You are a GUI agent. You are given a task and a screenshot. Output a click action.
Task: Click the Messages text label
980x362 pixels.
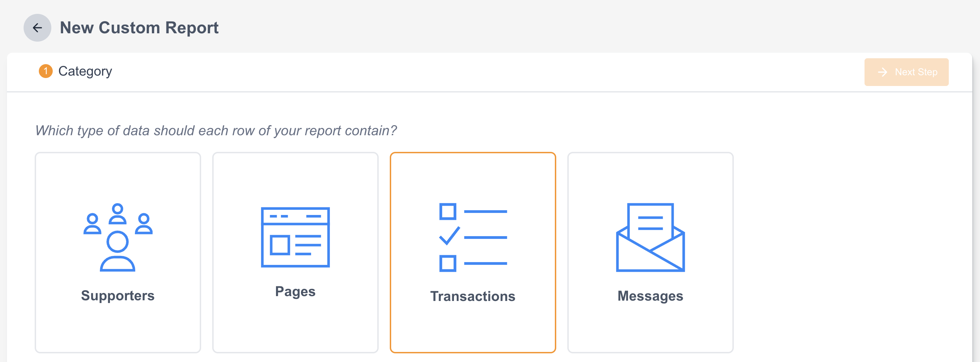pos(650,296)
